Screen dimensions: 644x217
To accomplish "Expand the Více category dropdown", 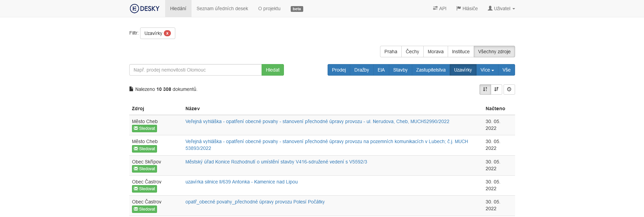I will point(487,70).
